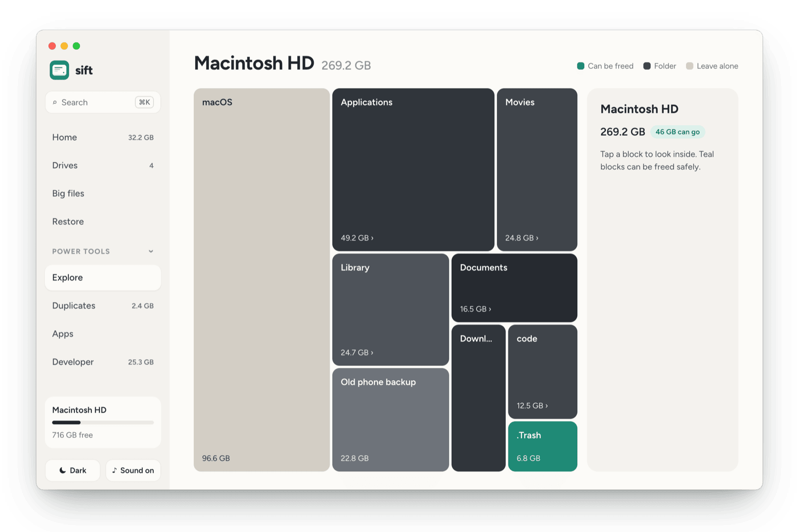
Task: Open the Developer sidebar item
Action: [x=103, y=362]
